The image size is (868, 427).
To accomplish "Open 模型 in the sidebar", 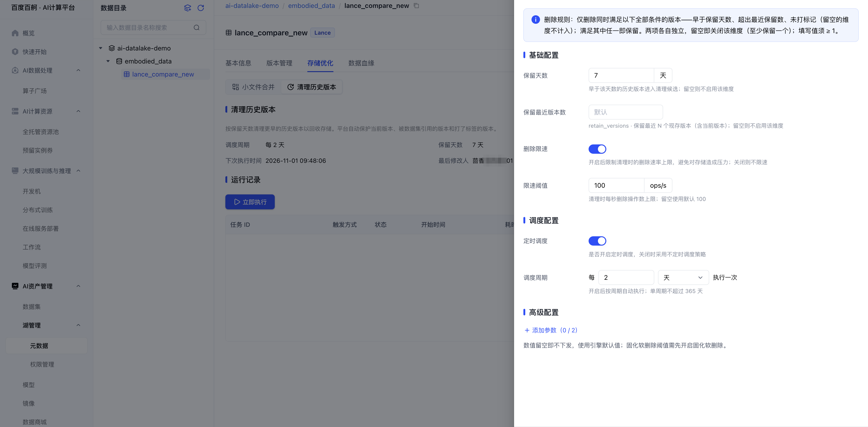I will (x=28, y=385).
